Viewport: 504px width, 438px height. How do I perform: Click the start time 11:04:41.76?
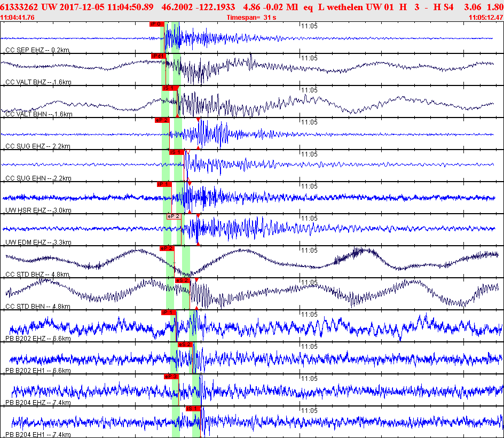[x=18, y=18]
